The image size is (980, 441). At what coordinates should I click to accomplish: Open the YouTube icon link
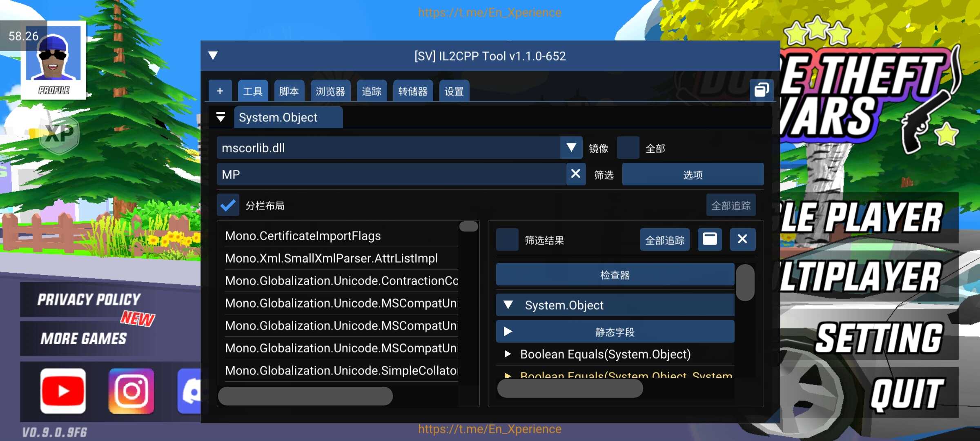[x=63, y=391]
